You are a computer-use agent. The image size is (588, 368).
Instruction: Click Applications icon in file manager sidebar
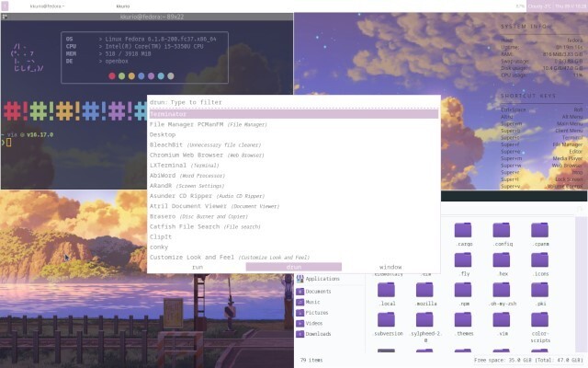click(x=300, y=279)
